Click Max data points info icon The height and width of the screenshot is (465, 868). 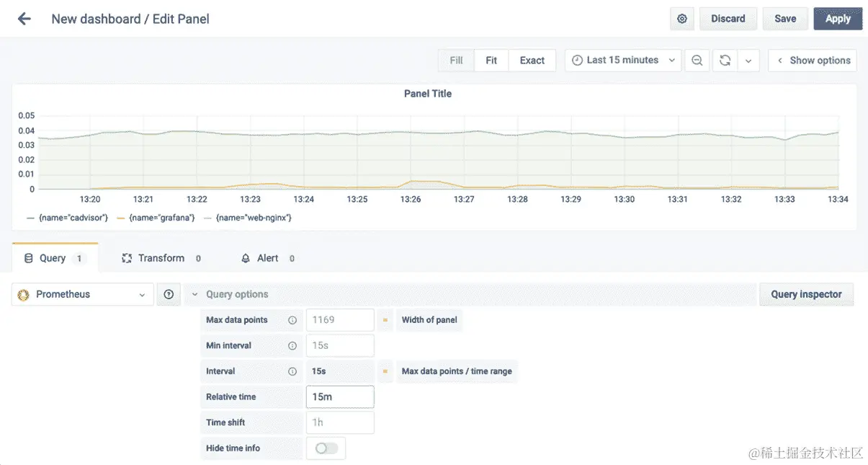point(292,320)
